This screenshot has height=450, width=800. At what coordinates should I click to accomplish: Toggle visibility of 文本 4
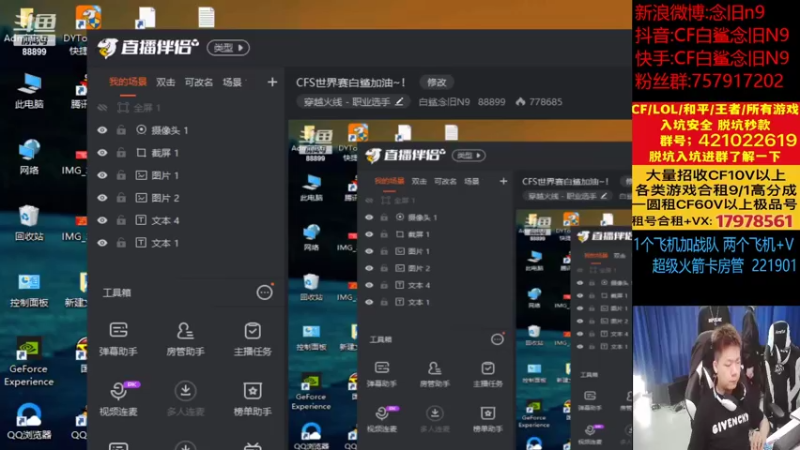[x=103, y=220]
